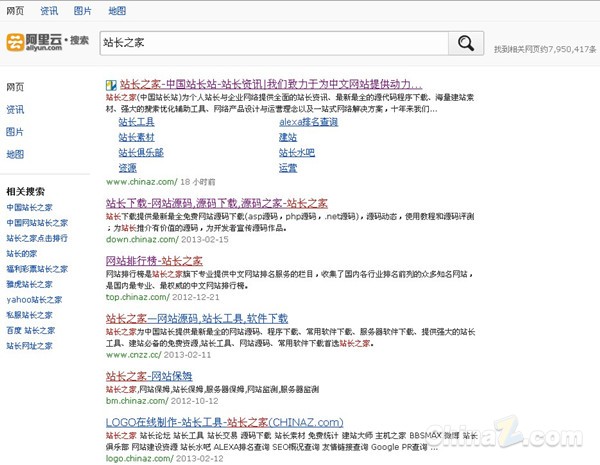Open the 建站 sublink
The height and width of the screenshot is (465, 600).
coord(288,137)
